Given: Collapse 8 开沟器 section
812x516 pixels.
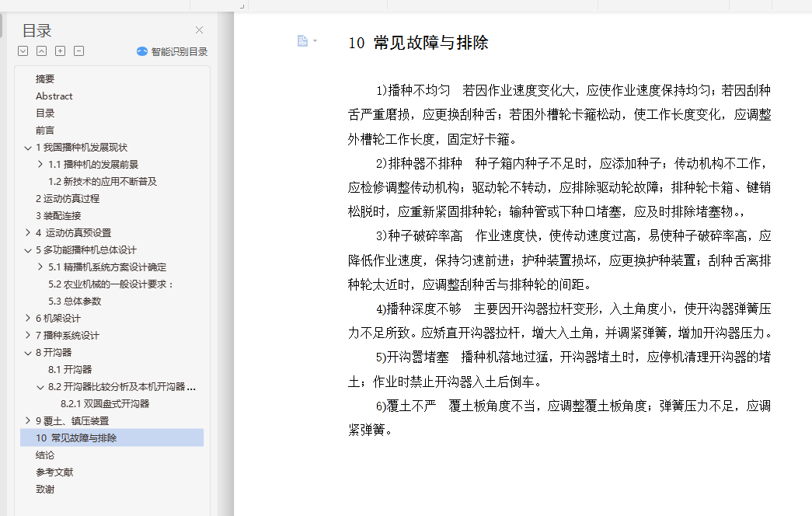Looking at the screenshot, I should click(x=28, y=353).
